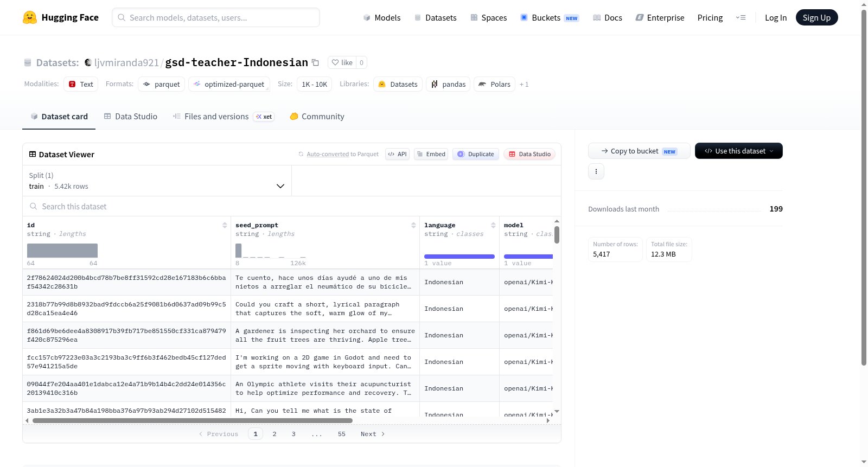Open Enterprise in the top navigation
Image resolution: width=868 pixels, height=467 pixels.
(x=660, y=17)
